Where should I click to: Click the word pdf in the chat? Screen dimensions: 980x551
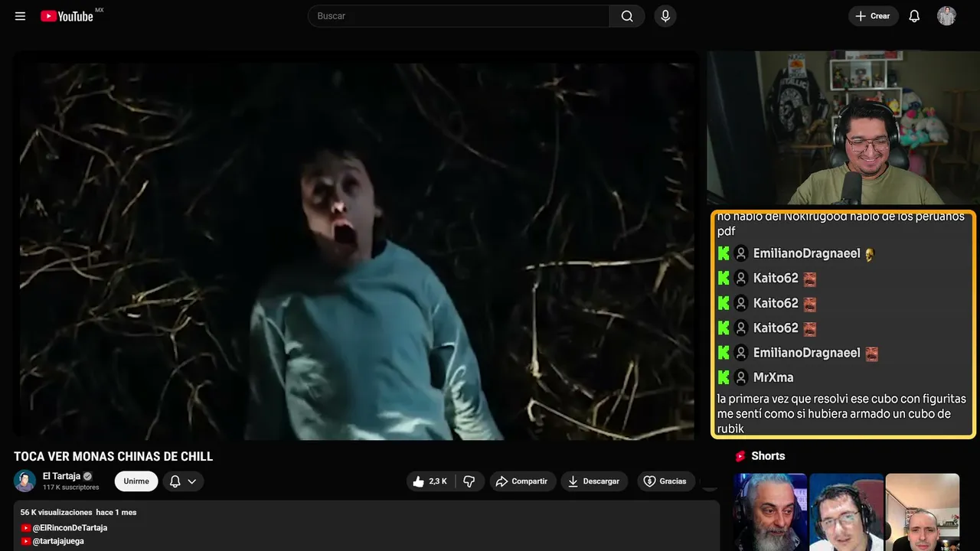point(726,231)
